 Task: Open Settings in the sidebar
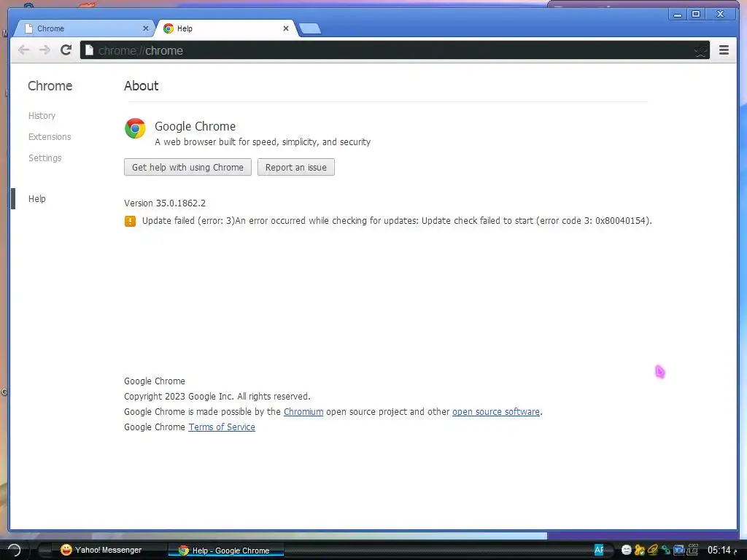coord(44,157)
